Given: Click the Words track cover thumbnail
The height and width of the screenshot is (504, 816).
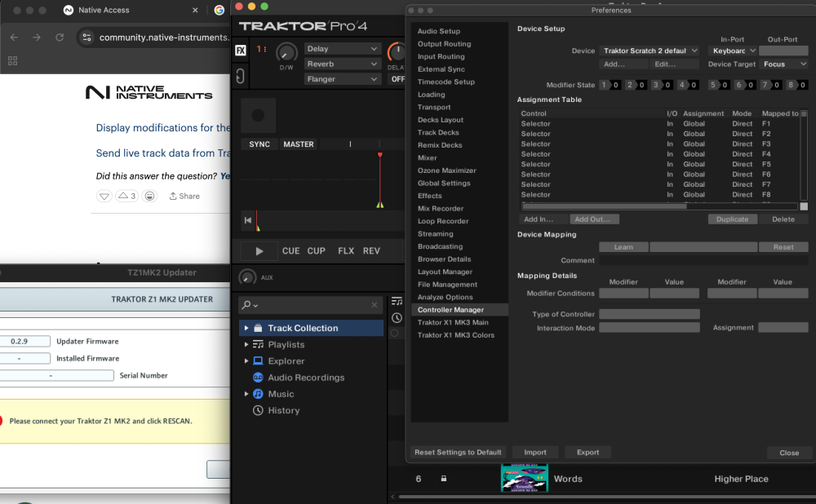Looking at the screenshot, I should tap(525, 479).
